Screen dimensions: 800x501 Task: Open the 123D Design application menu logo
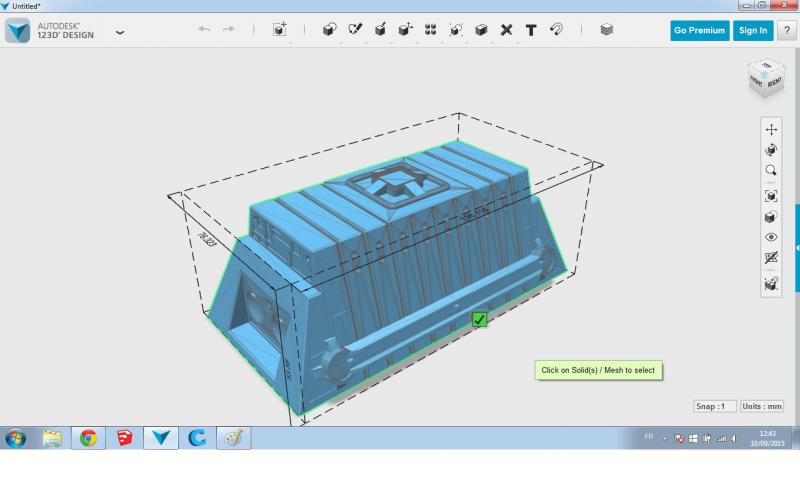(x=18, y=31)
